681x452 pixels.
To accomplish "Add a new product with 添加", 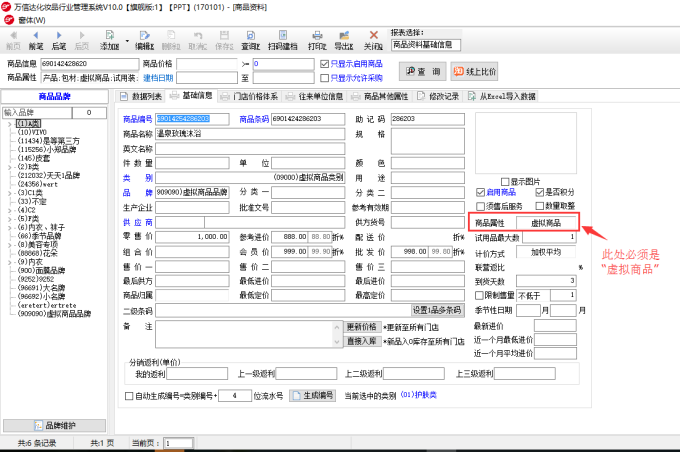I will (109, 40).
